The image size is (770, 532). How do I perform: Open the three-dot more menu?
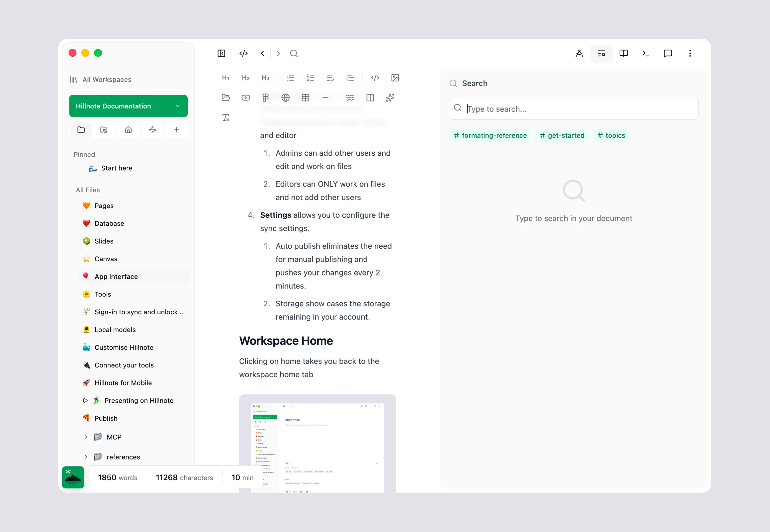tap(690, 53)
